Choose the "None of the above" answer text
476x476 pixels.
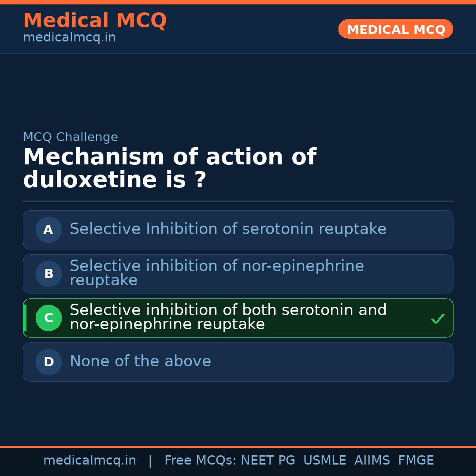[140, 361]
